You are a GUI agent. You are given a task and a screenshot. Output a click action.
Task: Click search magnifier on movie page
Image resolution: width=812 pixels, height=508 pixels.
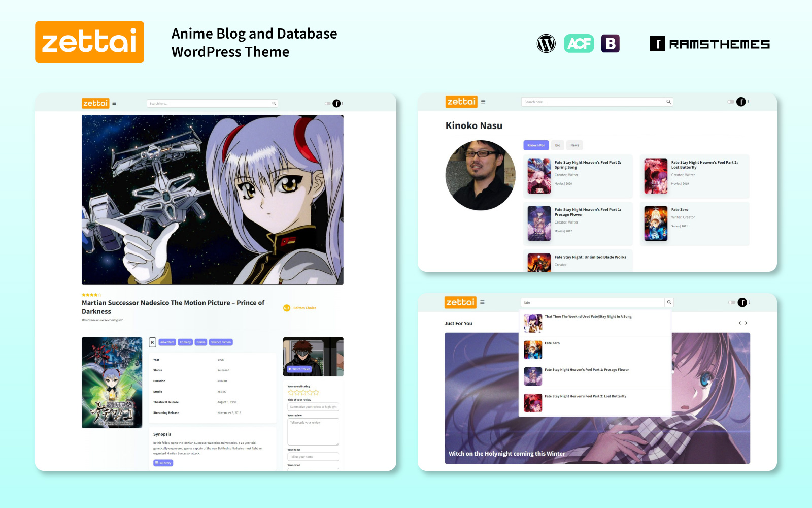274,103
